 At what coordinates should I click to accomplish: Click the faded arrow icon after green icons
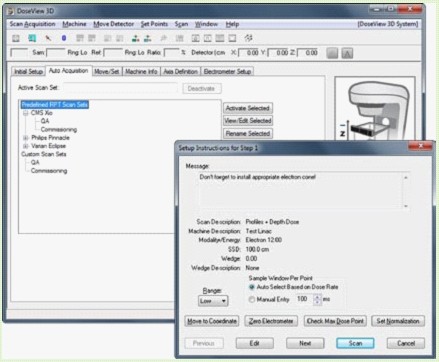163,38
